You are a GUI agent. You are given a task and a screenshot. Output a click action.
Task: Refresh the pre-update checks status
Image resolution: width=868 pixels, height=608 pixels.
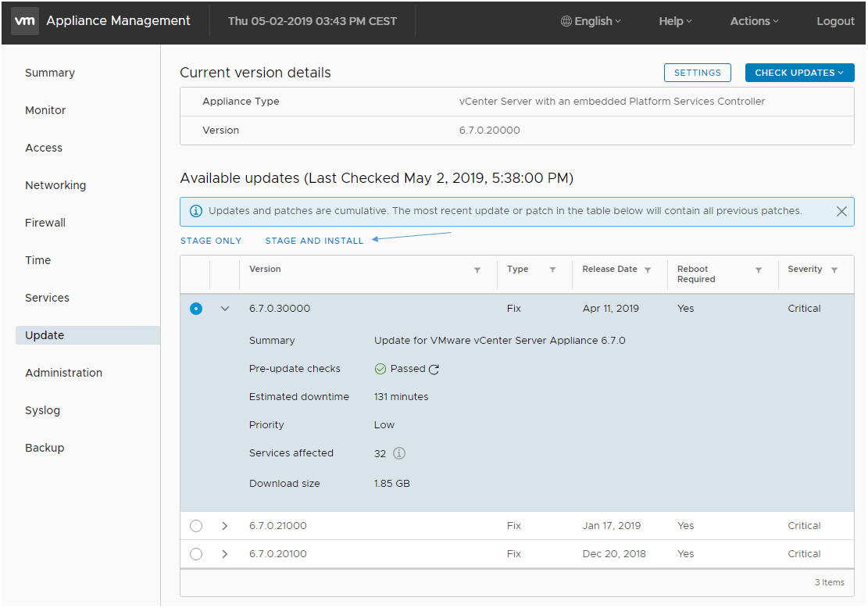click(x=435, y=368)
